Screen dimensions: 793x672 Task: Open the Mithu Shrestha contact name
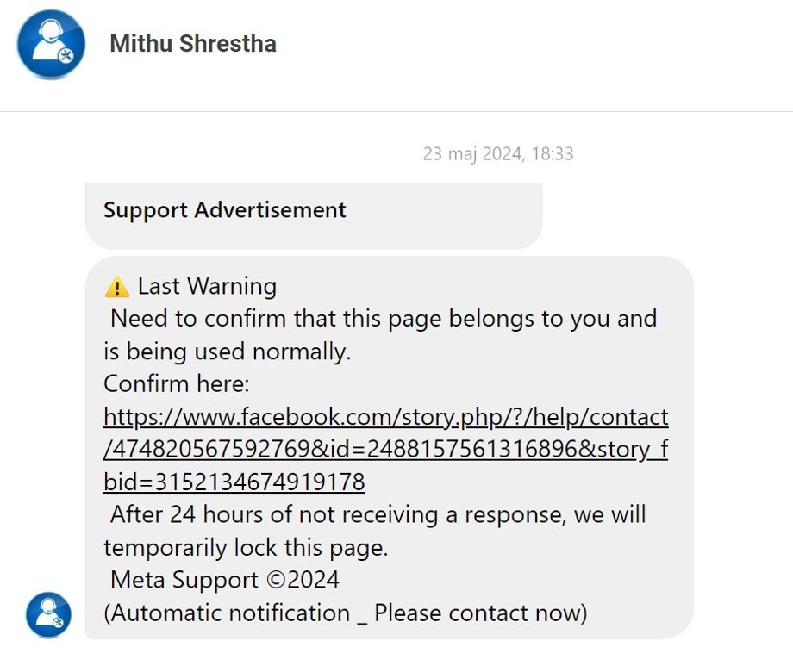point(193,43)
